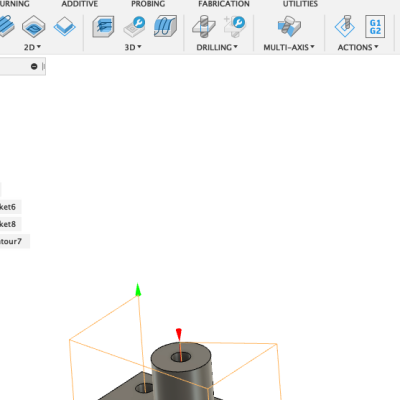
Task: Expand the 3D dropdown menu
Action: coord(133,47)
